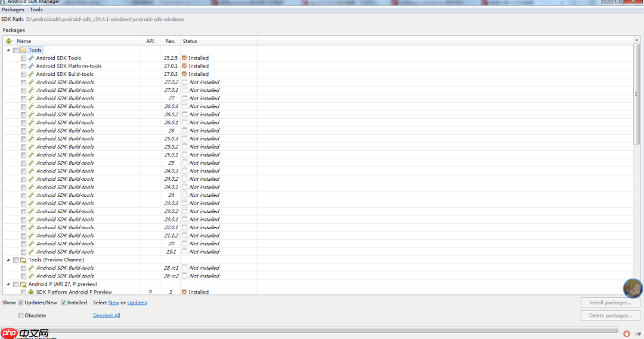This screenshot has height=339, width=644.
Task: Uncheck the Installed filter checkbox
Action: tap(63, 303)
